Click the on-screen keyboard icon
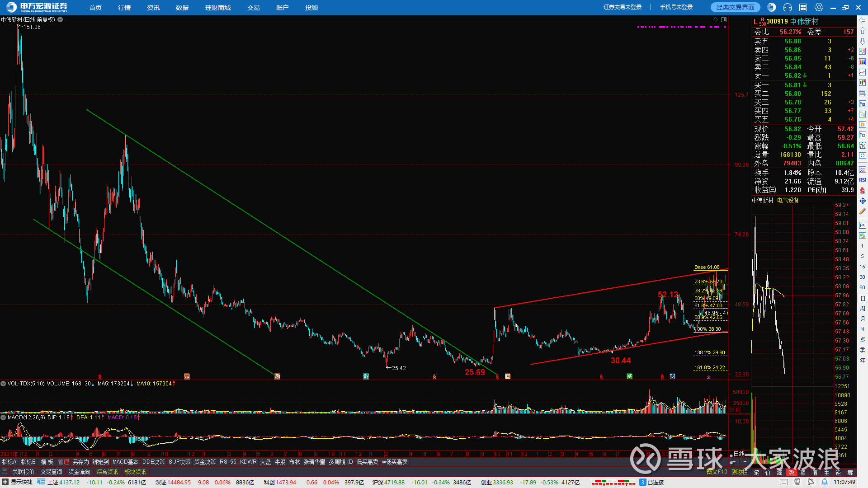 tap(784, 482)
